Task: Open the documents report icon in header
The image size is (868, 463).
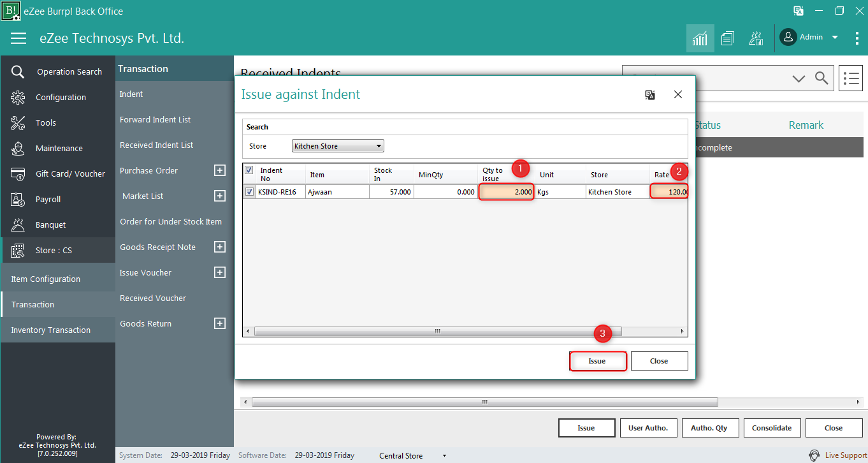Action: click(x=728, y=38)
